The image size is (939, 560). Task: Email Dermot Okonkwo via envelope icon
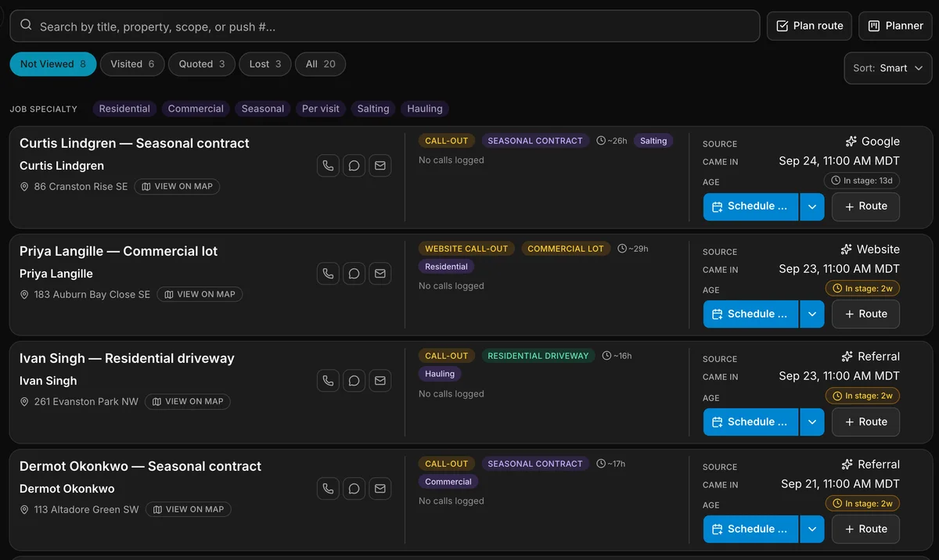point(380,489)
